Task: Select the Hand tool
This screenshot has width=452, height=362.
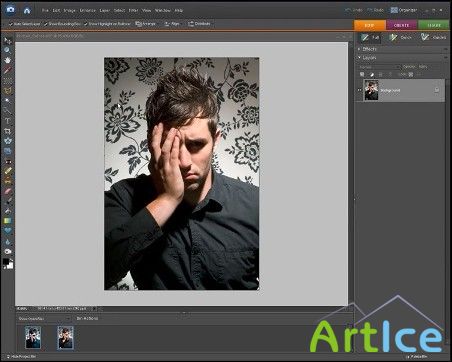Action: click(x=7, y=60)
